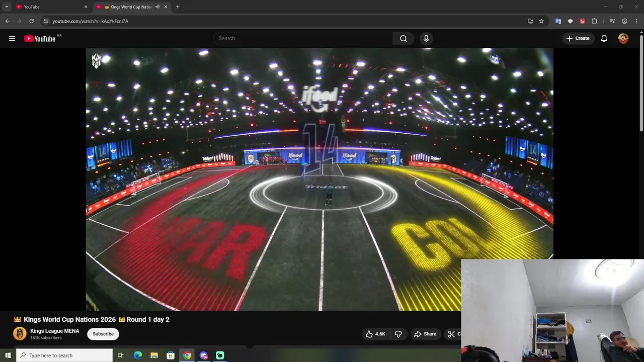This screenshot has height=362, width=644.
Task: Close the first YouTube tab
Action: click(x=86, y=7)
